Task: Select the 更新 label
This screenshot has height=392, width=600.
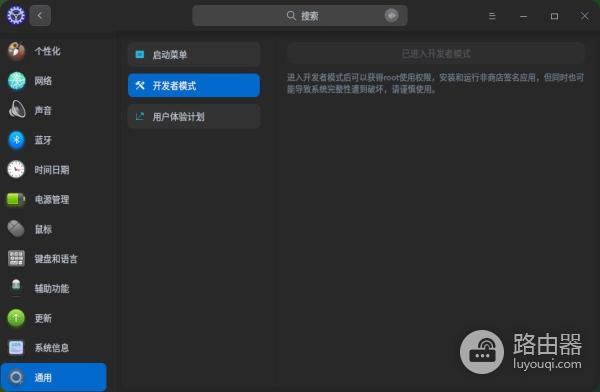Action: (43, 318)
